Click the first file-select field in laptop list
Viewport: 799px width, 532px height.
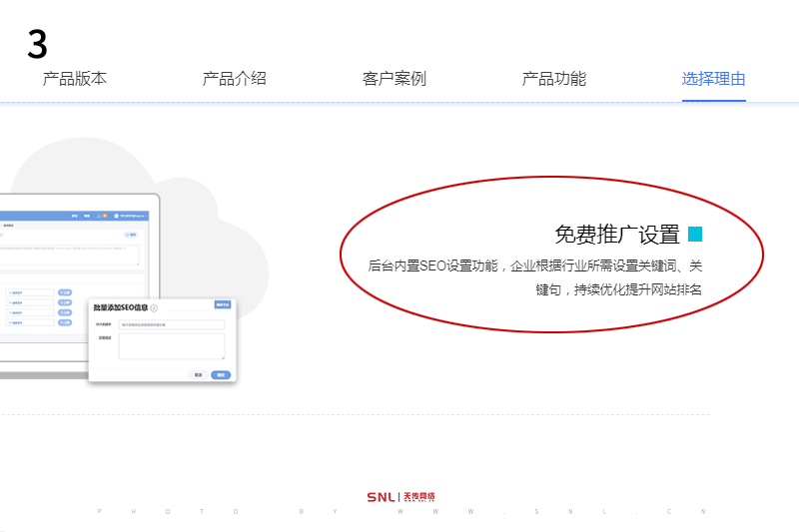tap(30, 292)
